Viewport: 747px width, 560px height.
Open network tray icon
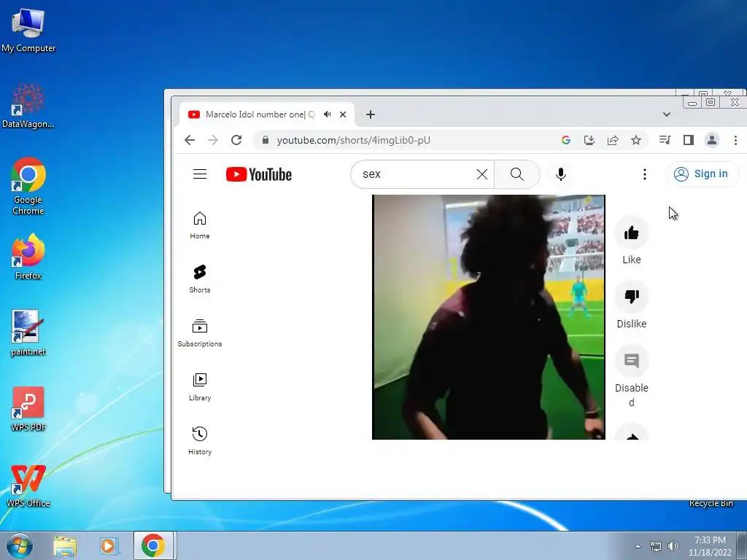pos(656,546)
